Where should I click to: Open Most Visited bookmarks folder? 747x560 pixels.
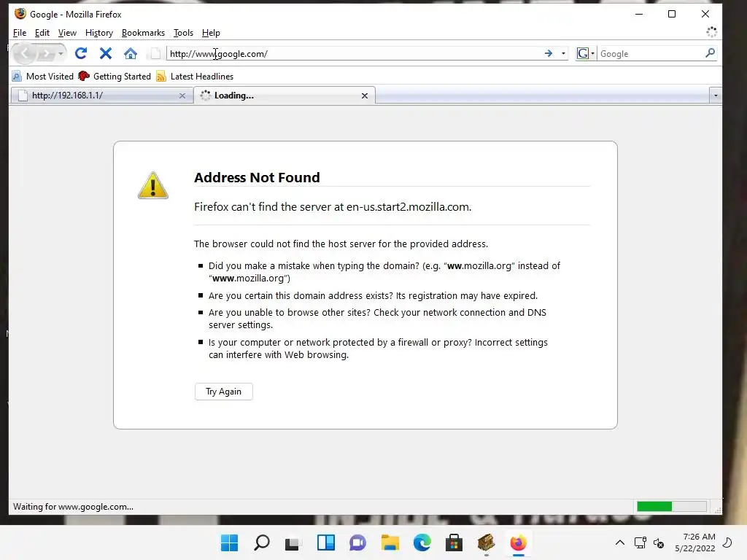[x=43, y=76]
